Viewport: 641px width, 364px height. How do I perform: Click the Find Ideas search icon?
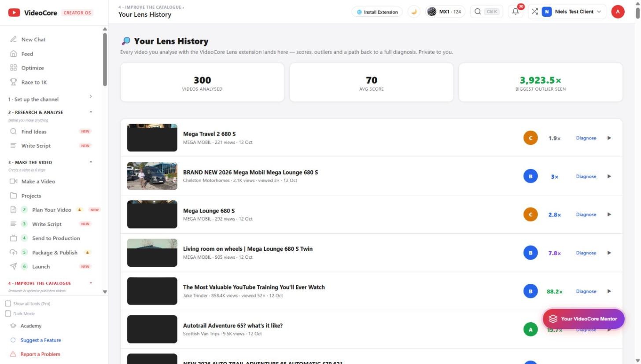pyautogui.click(x=13, y=132)
